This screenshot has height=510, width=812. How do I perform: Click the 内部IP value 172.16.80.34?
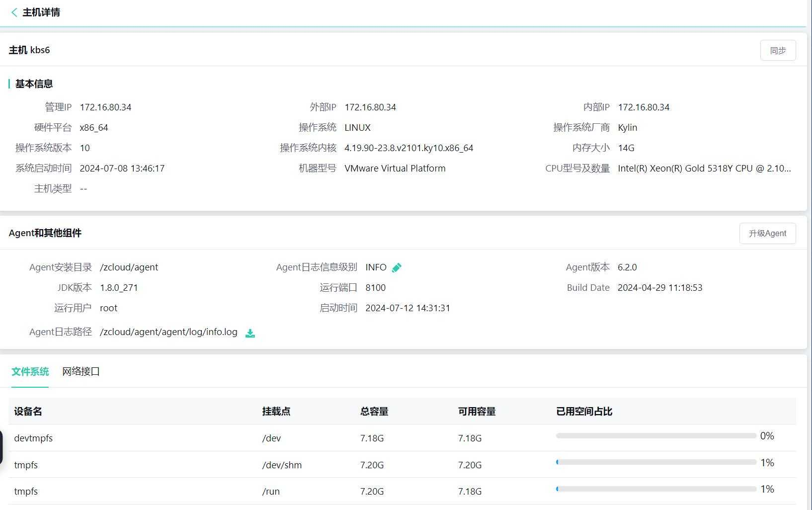644,107
